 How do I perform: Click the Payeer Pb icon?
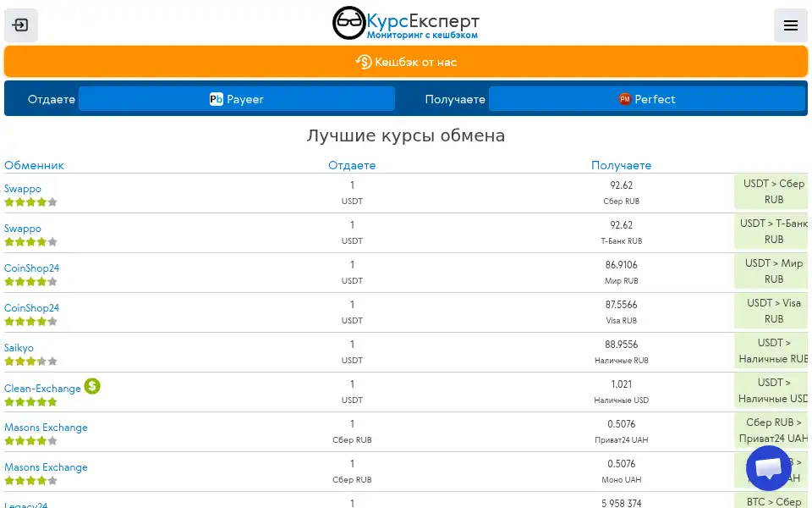click(216, 99)
